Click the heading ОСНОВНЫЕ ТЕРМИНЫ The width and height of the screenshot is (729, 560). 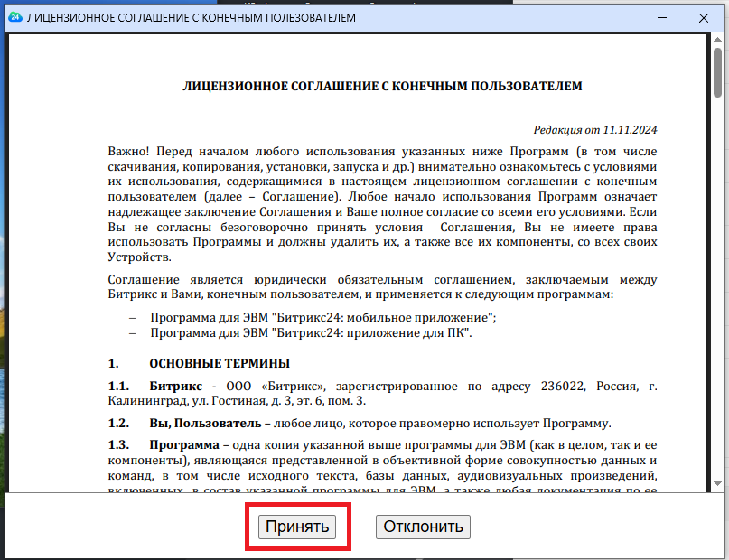[220, 363]
